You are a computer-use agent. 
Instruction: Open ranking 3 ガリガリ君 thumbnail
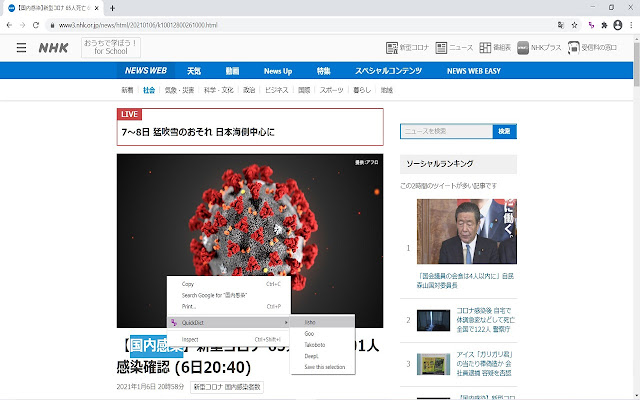[x=433, y=364]
